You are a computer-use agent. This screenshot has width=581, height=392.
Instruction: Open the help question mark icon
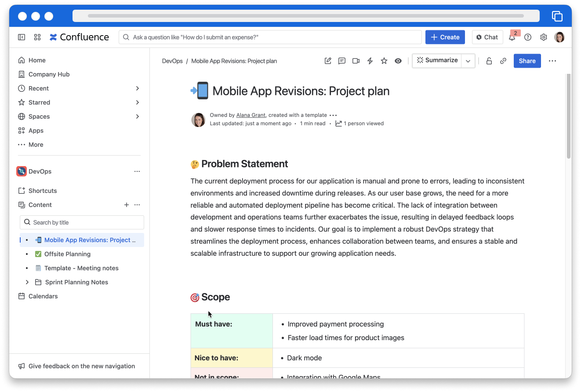(x=528, y=37)
